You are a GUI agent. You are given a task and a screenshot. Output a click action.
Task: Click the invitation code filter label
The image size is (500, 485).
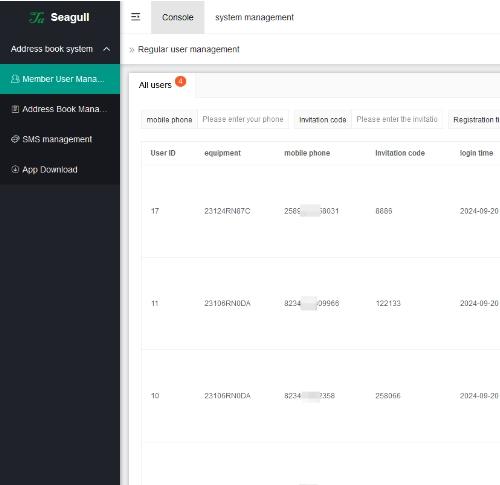323,120
